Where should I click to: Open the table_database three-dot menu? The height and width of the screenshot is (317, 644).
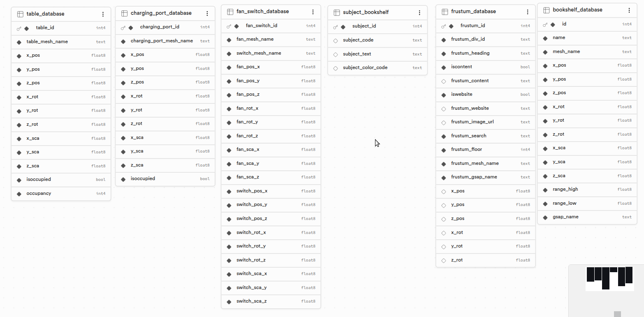[103, 14]
